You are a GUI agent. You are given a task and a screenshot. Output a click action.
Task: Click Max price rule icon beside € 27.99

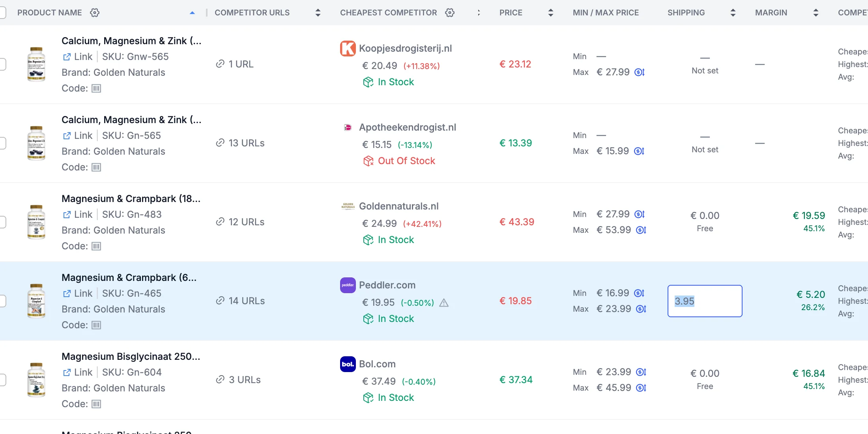640,72
